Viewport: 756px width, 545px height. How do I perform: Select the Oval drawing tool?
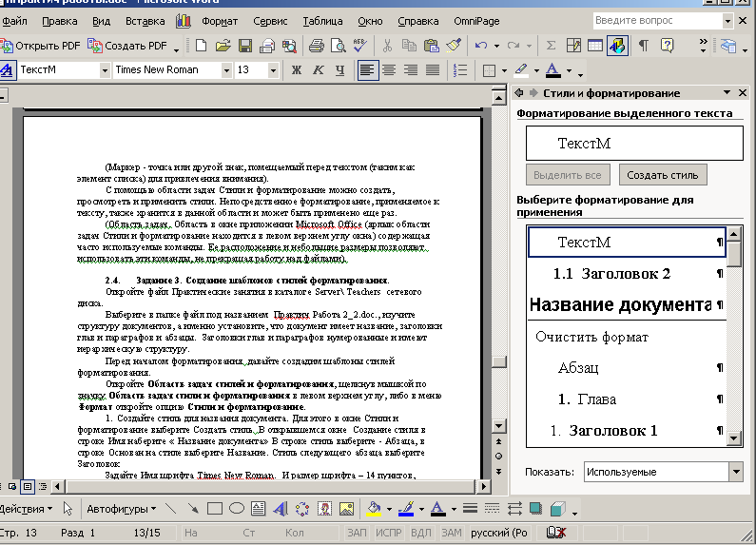click(236, 508)
